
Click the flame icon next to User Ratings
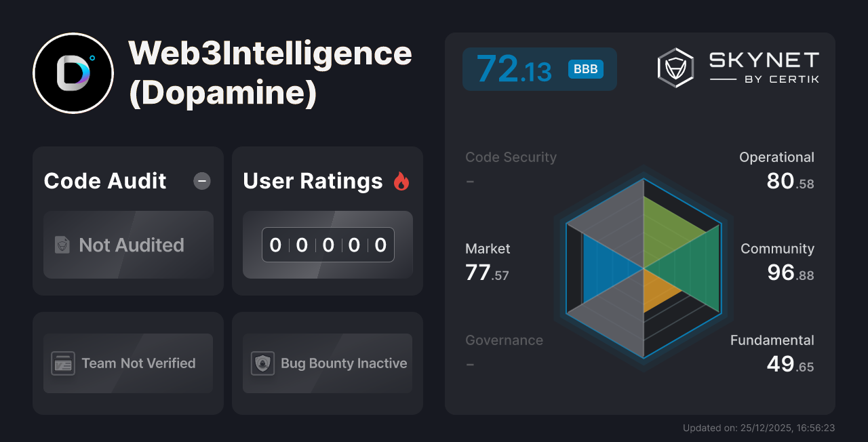point(401,181)
